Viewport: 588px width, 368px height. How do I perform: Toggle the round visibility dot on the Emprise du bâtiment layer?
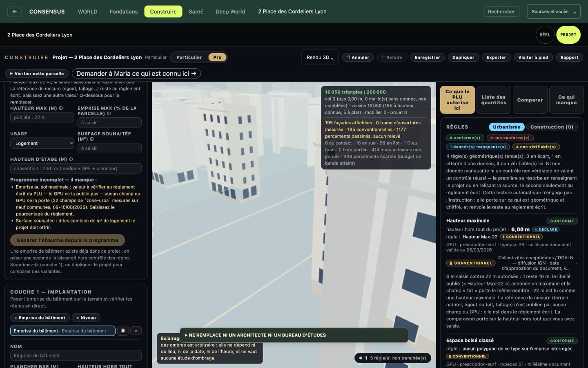(123, 331)
